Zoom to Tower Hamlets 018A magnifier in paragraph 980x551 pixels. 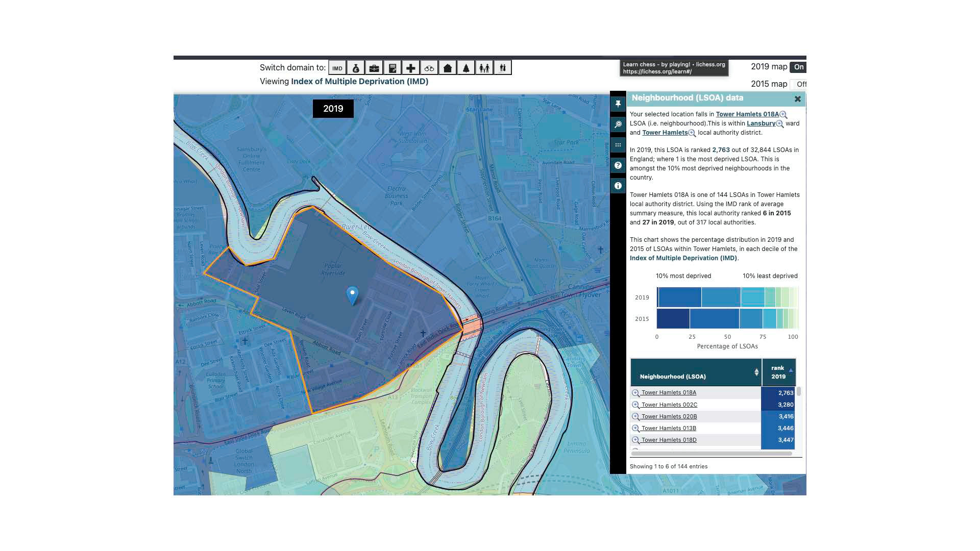[x=783, y=115]
